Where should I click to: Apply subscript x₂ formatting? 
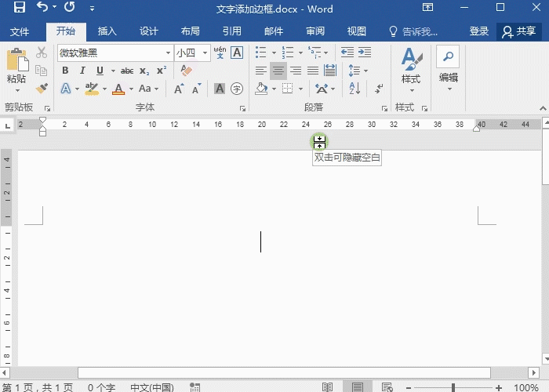tap(144, 71)
